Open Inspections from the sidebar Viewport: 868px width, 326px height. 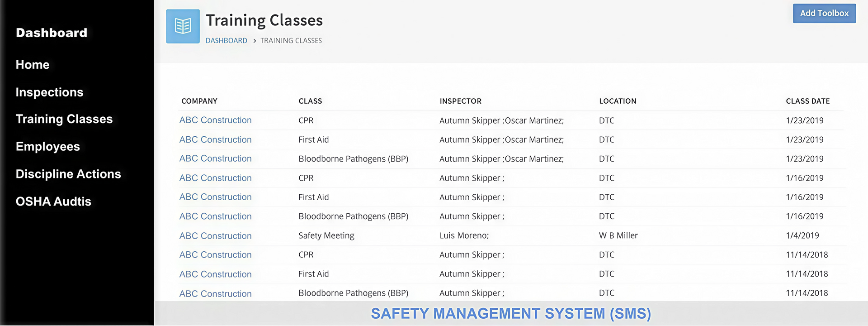tap(49, 92)
